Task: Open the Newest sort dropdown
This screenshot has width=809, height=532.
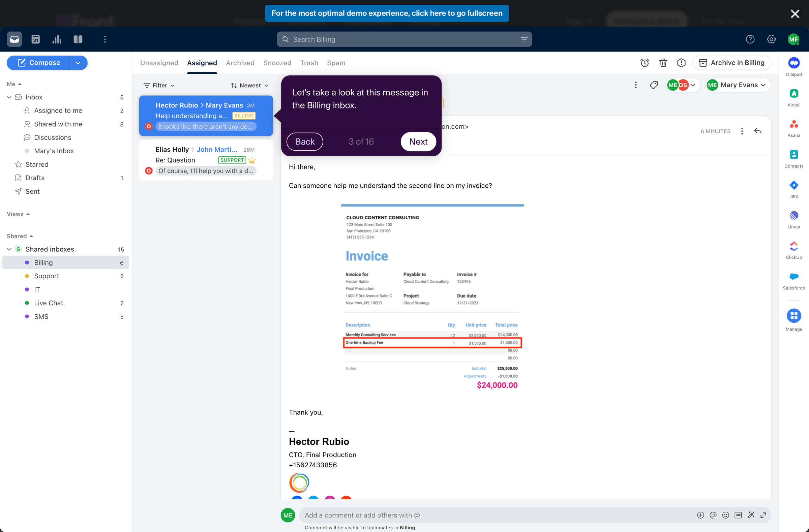Action: [249, 85]
